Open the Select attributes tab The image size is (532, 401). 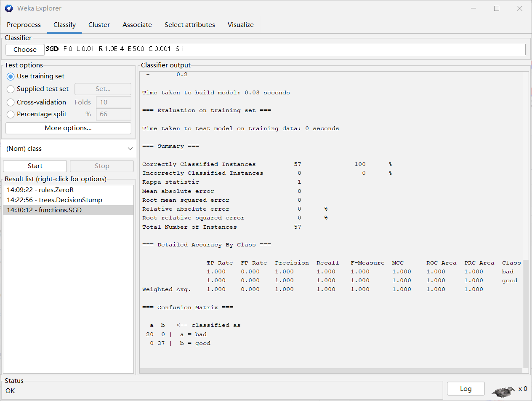click(190, 25)
